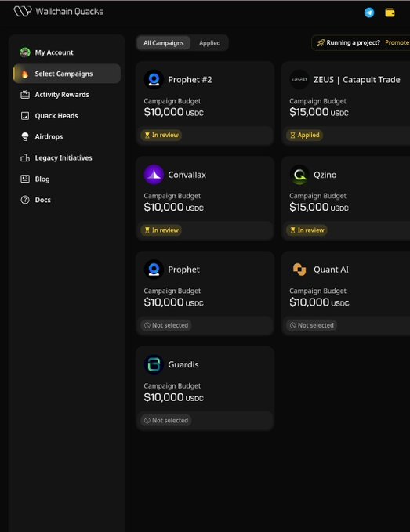
Task: Open the Prophet #2 campaign title
Action: [x=190, y=80]
